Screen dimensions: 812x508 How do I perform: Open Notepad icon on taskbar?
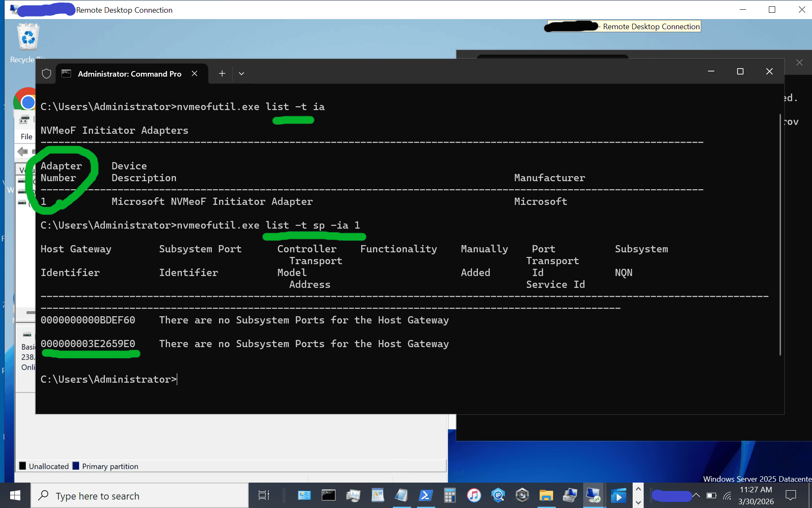(401, 495)
